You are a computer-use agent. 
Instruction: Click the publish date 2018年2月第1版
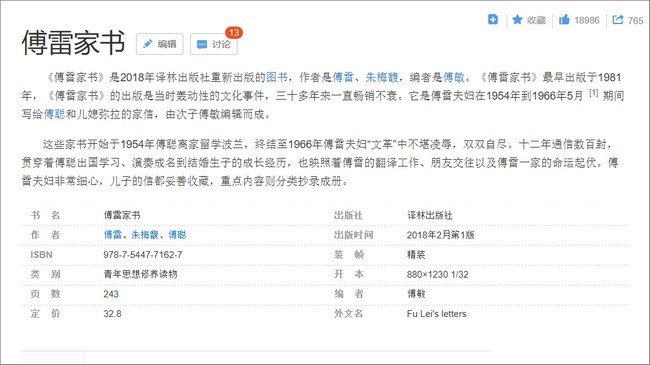click(440, 235)
